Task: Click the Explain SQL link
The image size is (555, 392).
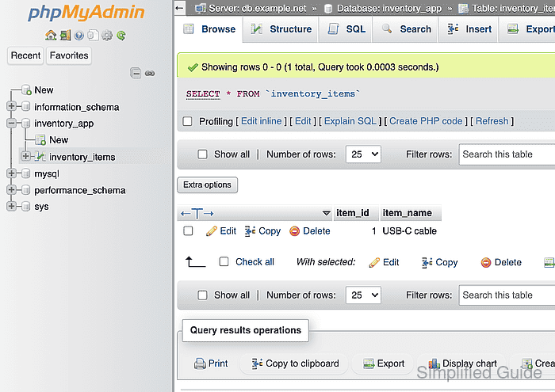Action: 350,121
